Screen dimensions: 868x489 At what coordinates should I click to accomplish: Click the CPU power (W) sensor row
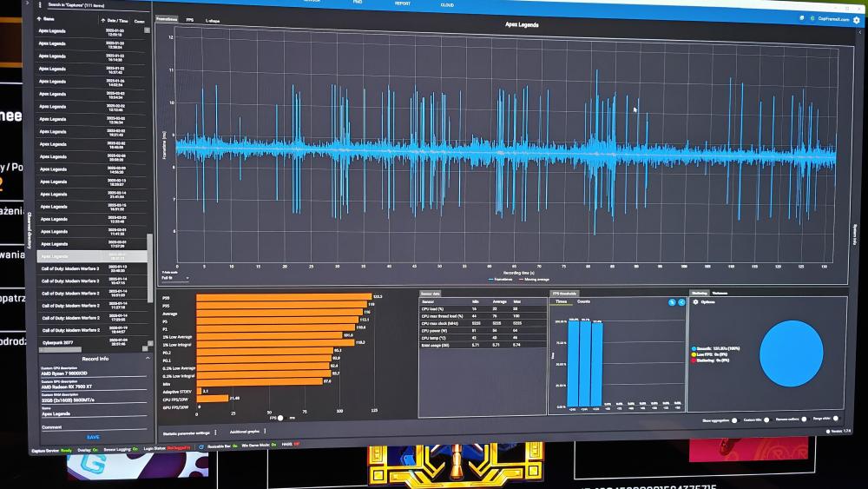coord(483,331)
